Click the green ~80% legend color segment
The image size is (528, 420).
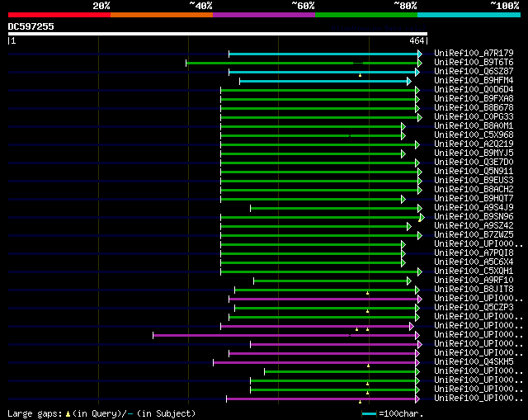(366, 15)
